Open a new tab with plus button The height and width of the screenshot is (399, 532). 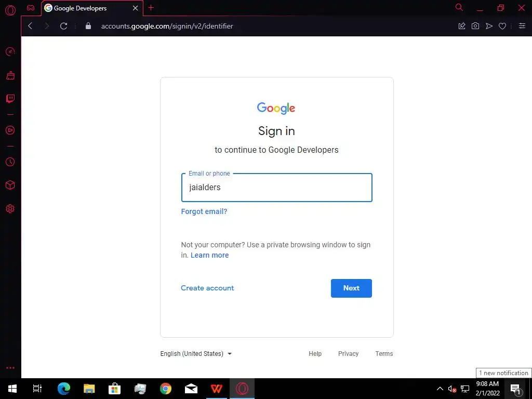pyautogui.click(x=151, y=8)
